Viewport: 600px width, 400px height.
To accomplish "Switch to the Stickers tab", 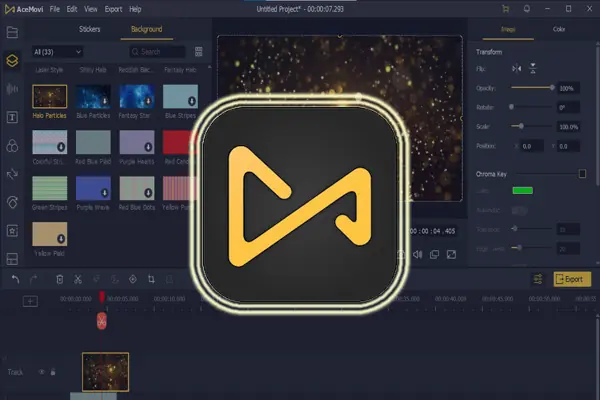I will [x=90, y=29].
